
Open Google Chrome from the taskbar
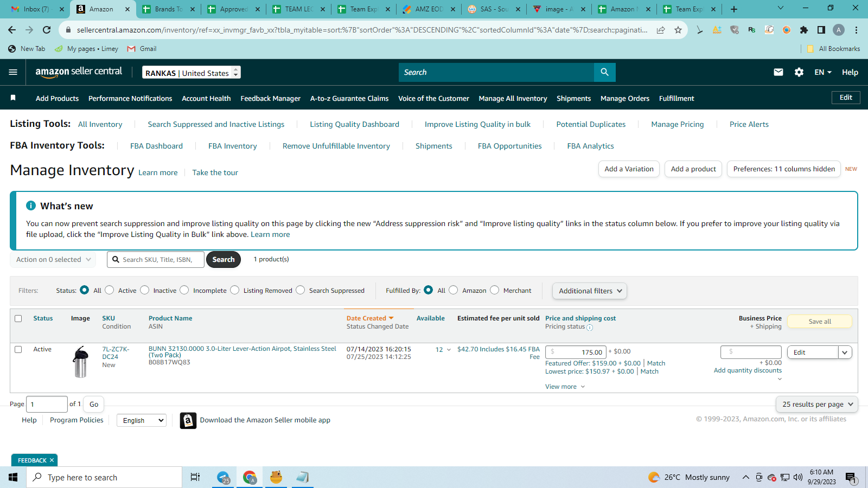250,477
